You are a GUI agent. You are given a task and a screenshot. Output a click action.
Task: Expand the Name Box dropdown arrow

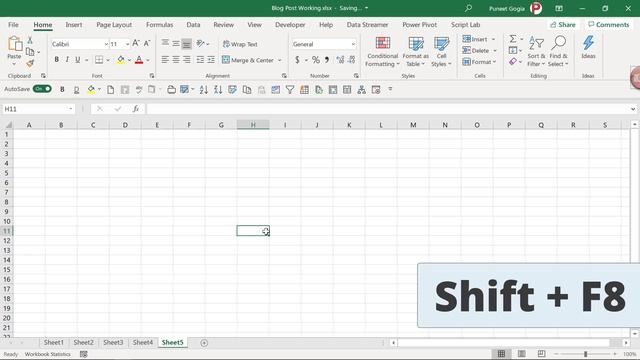tap(71, 109)
